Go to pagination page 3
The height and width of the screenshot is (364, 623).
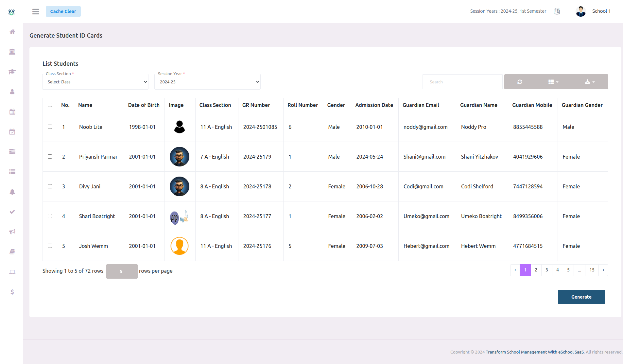pyautogui.click(x=546, y=270)
